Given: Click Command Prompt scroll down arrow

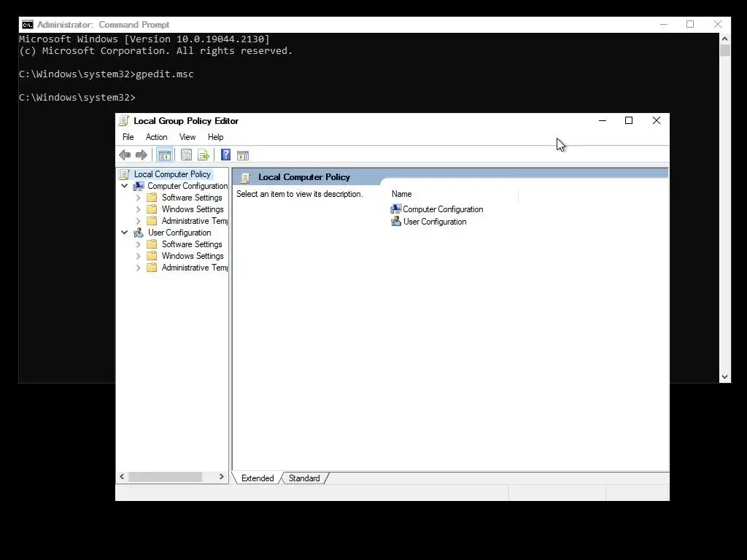Looking at the screenshot, I should pos(724,377).
